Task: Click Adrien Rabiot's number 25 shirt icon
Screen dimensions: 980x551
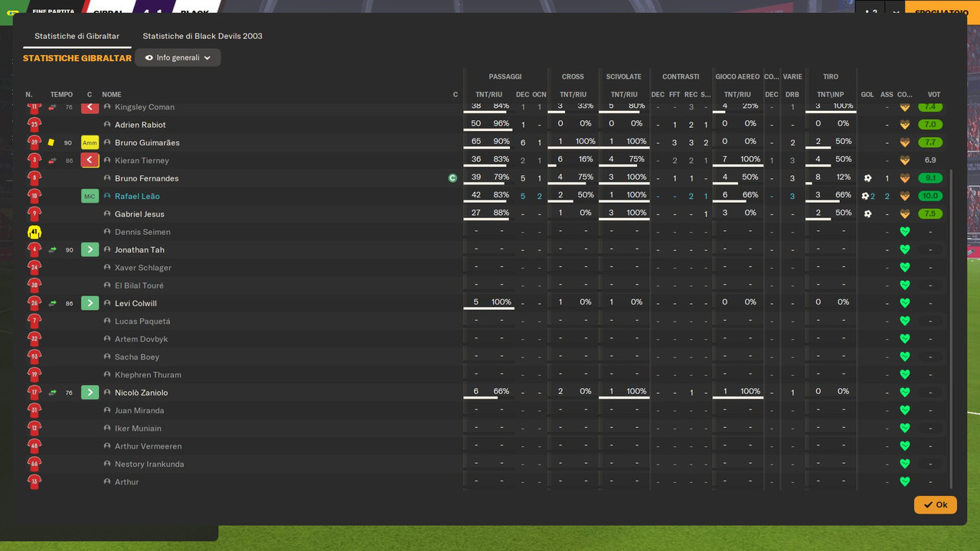Action: (34, 125)
